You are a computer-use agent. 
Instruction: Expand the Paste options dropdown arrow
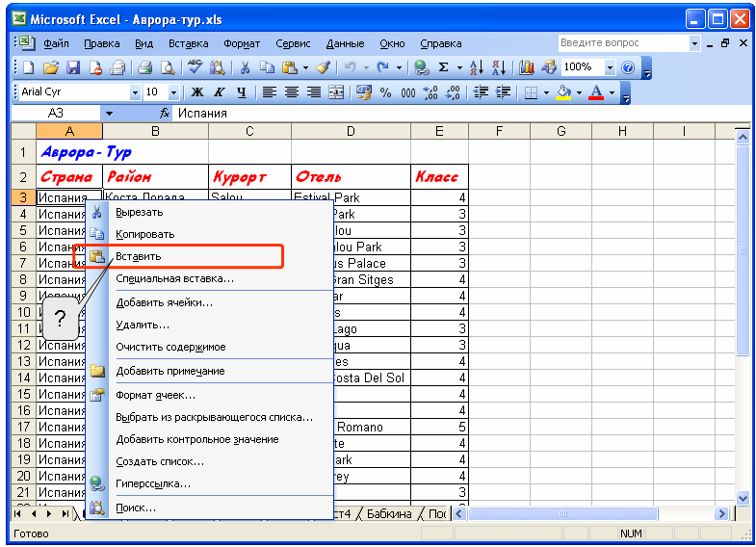(305, 68)
